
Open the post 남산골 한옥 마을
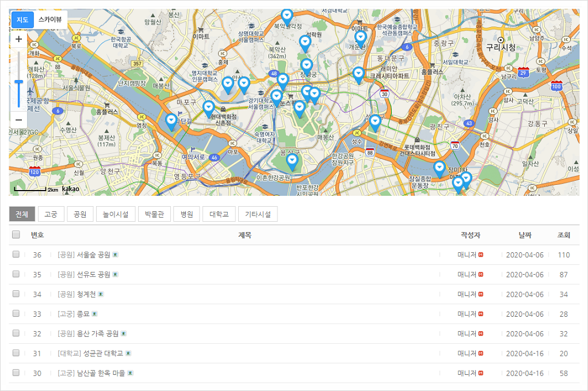pos(101,373)
